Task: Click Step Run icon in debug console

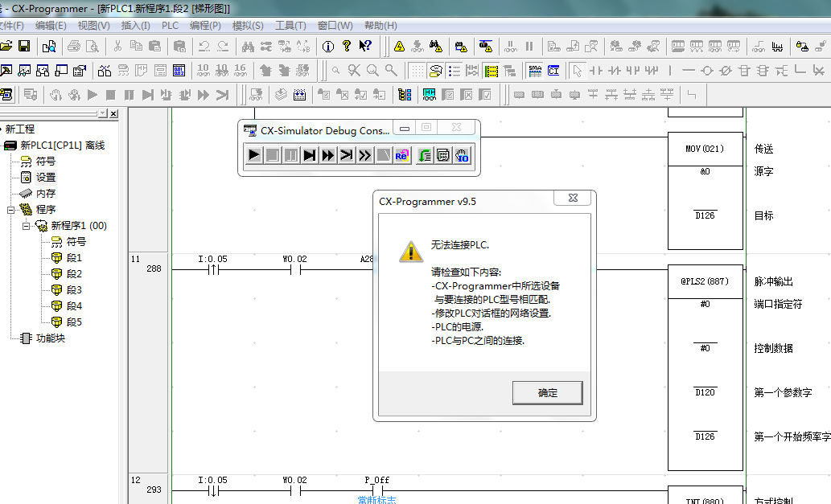Action: 310,155
